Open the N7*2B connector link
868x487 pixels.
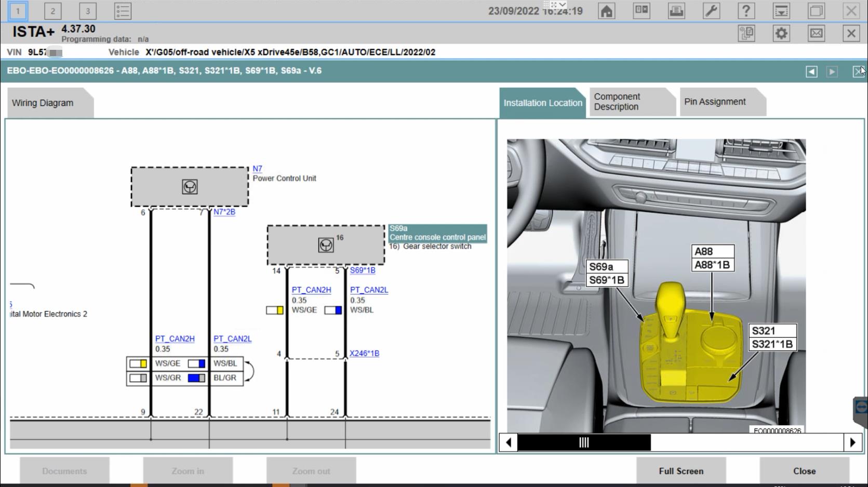(224, 212)
